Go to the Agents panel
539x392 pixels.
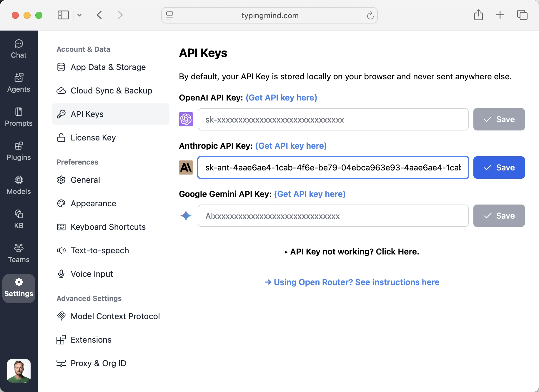[x=19, y=83]
